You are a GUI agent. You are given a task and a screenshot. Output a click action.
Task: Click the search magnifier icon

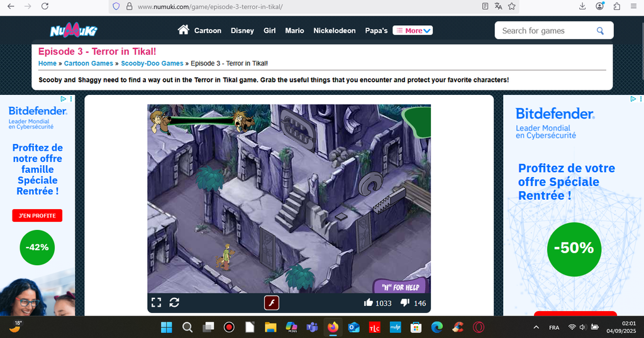click(x=600, y=31)
